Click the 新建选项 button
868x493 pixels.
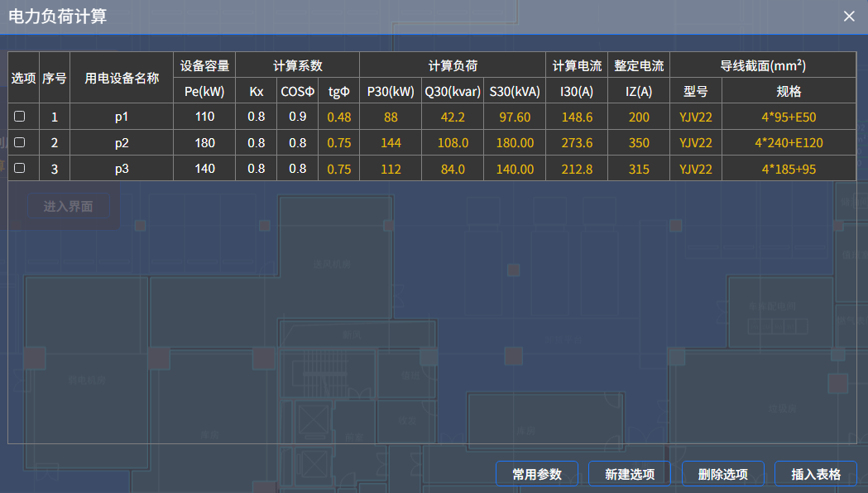coord(630,474)
